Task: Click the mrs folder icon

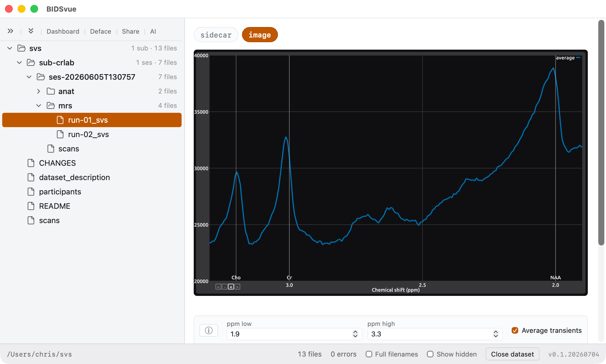Action: pos(51,106)
